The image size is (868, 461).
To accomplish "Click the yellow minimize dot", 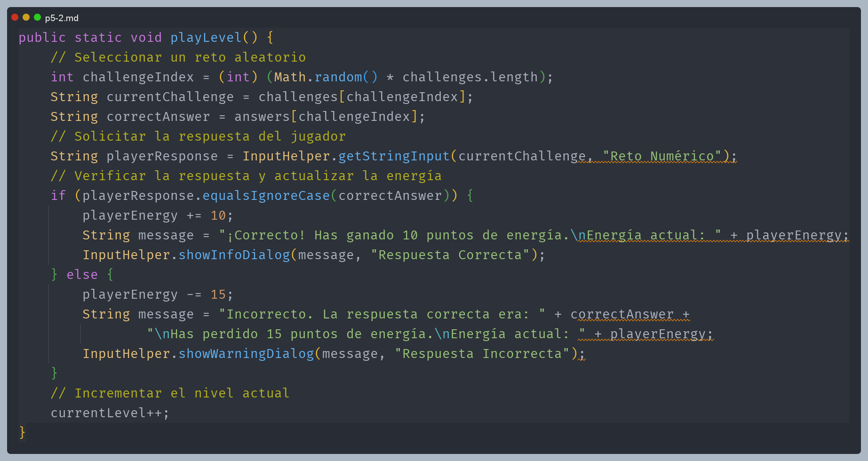I will point(26,17).
